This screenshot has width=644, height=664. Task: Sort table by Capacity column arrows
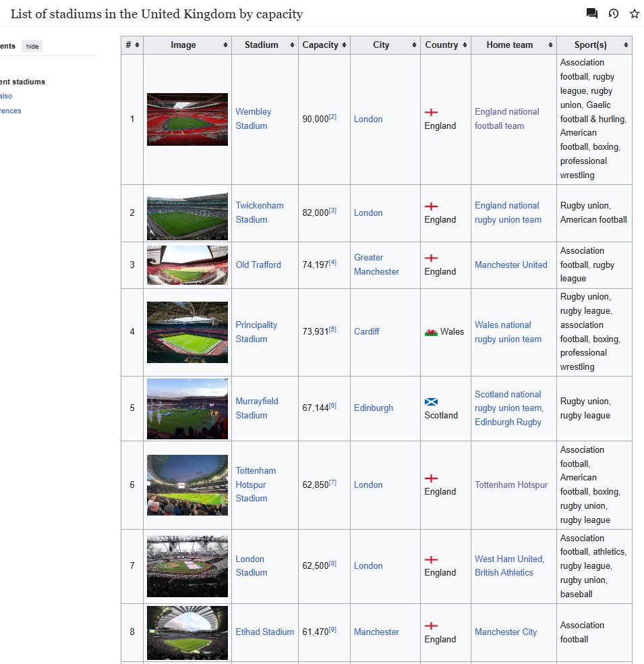click(344, 45)
